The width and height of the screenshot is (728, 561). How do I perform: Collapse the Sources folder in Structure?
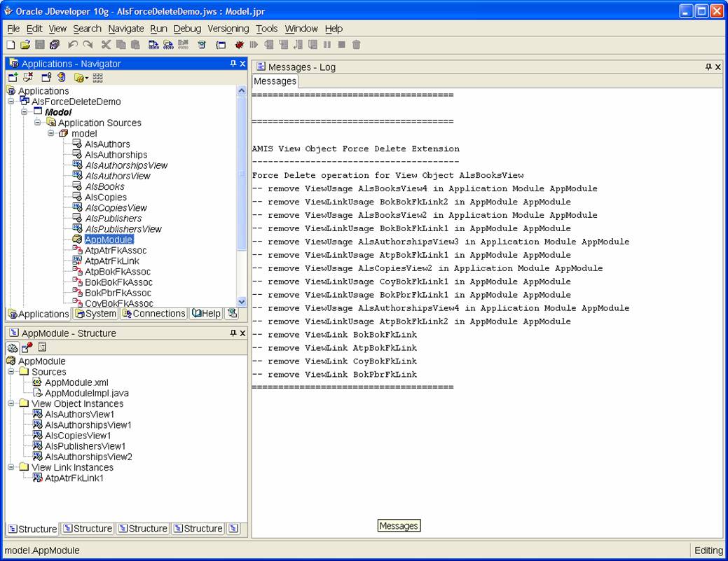click(x=11, y=372)
